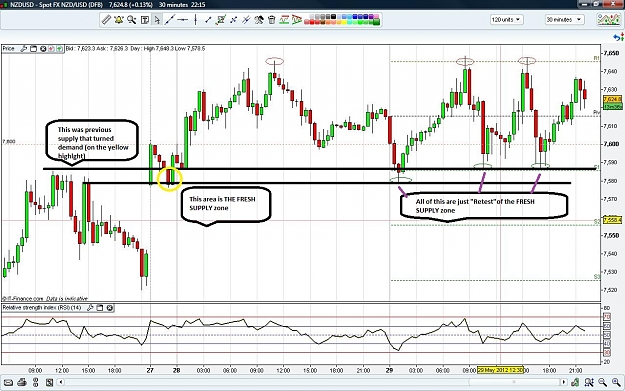This screenshot has width=625, height=391.
Task: Select the short line segment tool
Action: (x=208, y=20)
